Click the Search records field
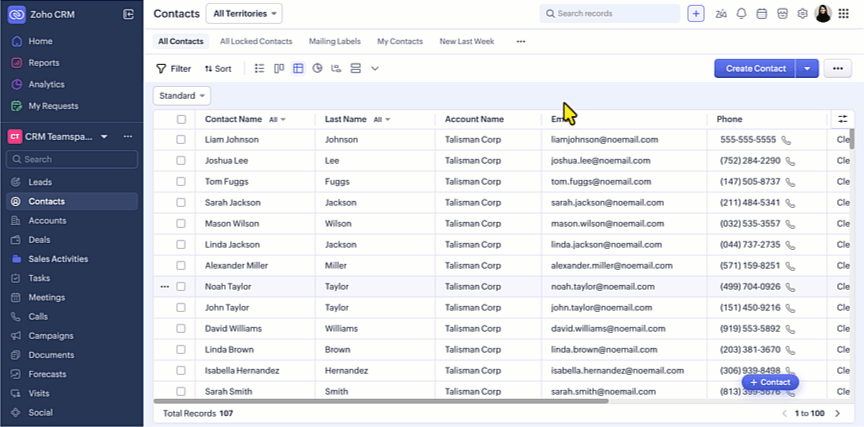This screenshot has height=427, width=864. click(x=610, y=14)
